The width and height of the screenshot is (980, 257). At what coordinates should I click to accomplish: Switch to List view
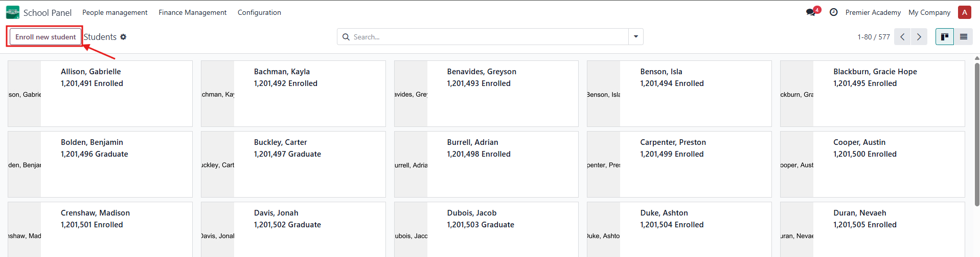[963, 37]
